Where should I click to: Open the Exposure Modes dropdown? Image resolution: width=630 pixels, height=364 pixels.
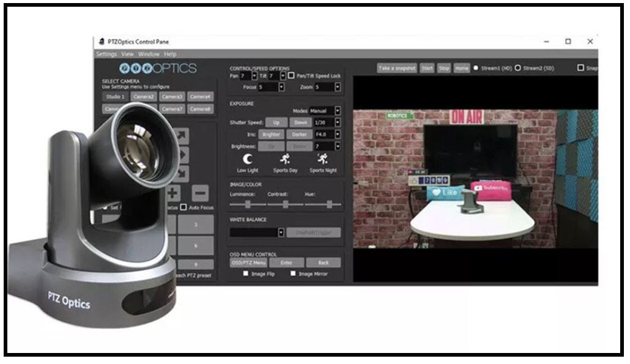(339, 111)
